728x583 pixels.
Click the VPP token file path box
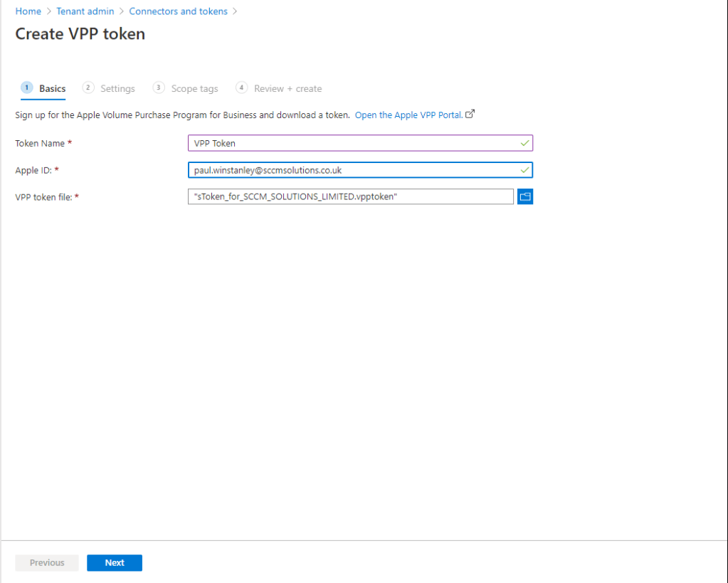tap(350, 197)
